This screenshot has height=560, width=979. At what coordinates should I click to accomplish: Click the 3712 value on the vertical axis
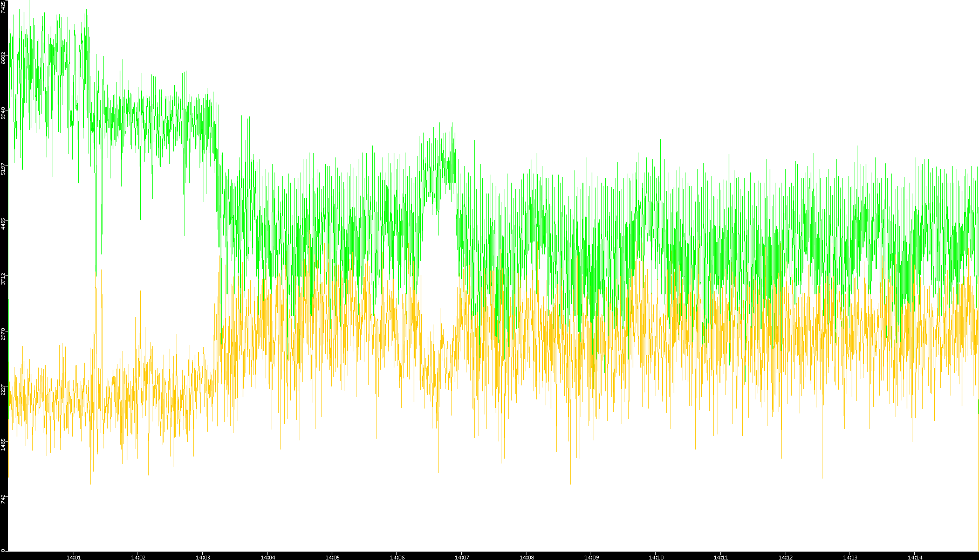point(4,279)
